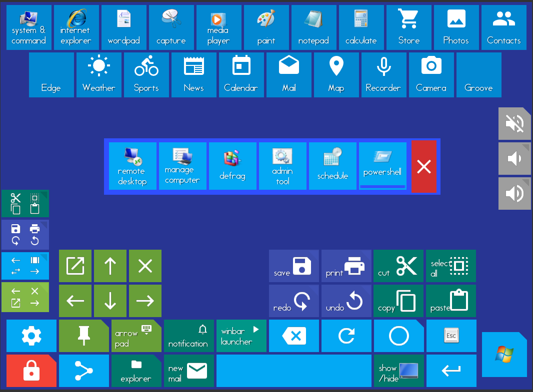
Task: Launch powershell from the popup
Action: coord(382,166)
